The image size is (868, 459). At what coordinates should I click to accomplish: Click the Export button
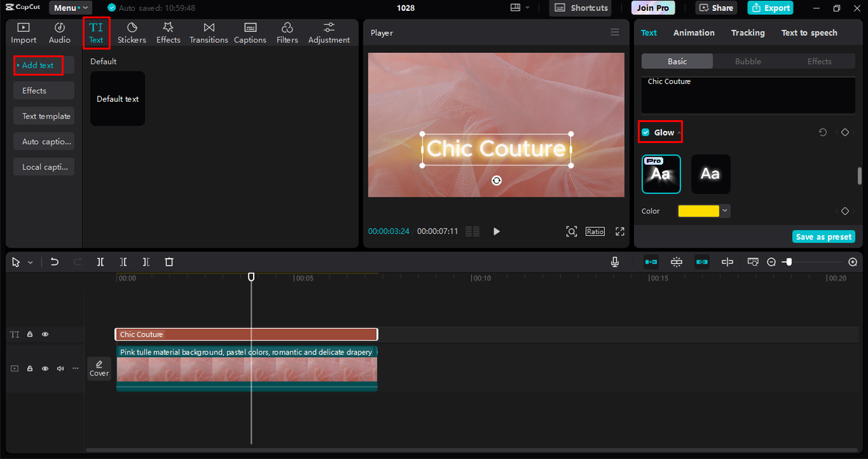click(770, 7)
